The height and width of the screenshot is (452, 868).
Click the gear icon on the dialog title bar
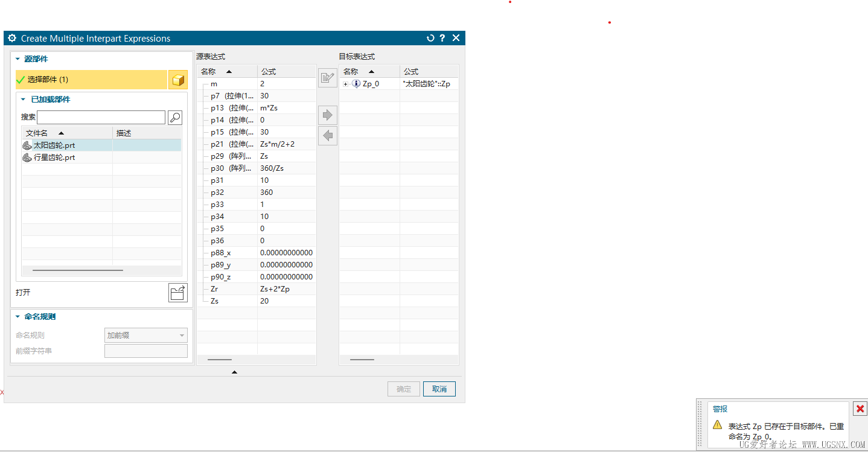[11, 37]
